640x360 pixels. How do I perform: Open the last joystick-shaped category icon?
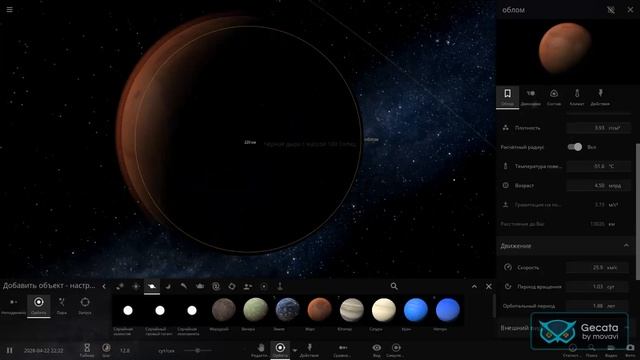[280, 287]
